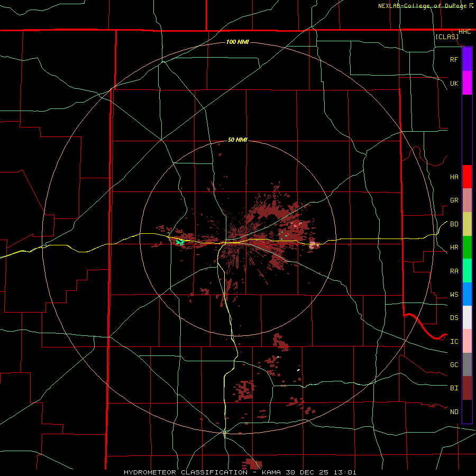Click the HA legend label
476x476 pixels.
tap(454, 177)
